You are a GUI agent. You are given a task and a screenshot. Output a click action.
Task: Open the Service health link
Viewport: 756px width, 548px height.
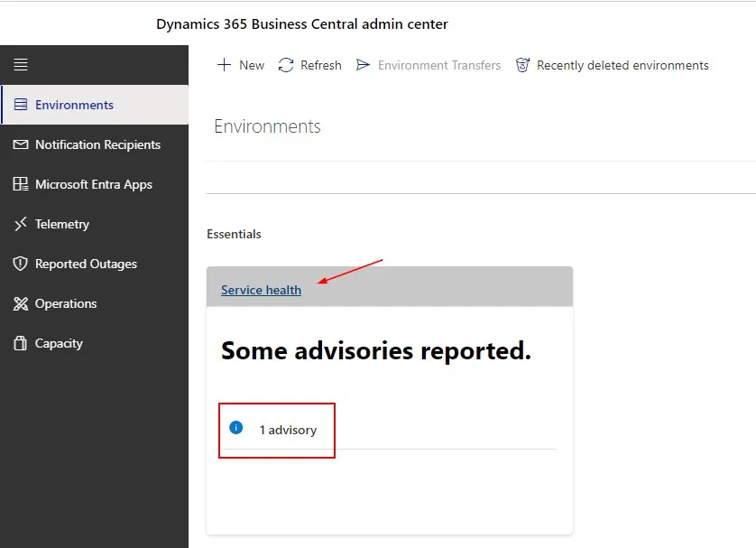coord(262,290)
